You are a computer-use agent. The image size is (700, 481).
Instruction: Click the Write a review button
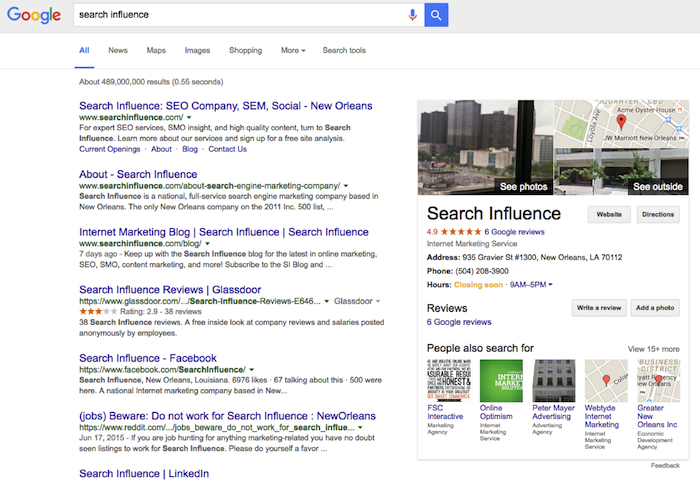[598, 309]
